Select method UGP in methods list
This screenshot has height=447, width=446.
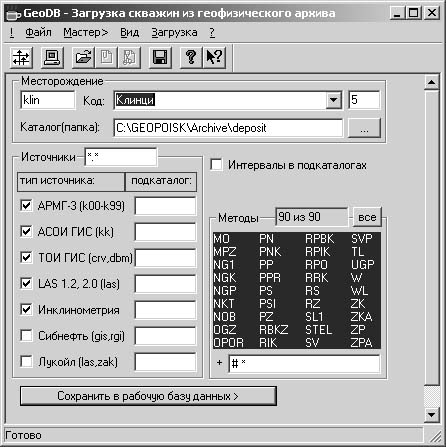[362, 265]
